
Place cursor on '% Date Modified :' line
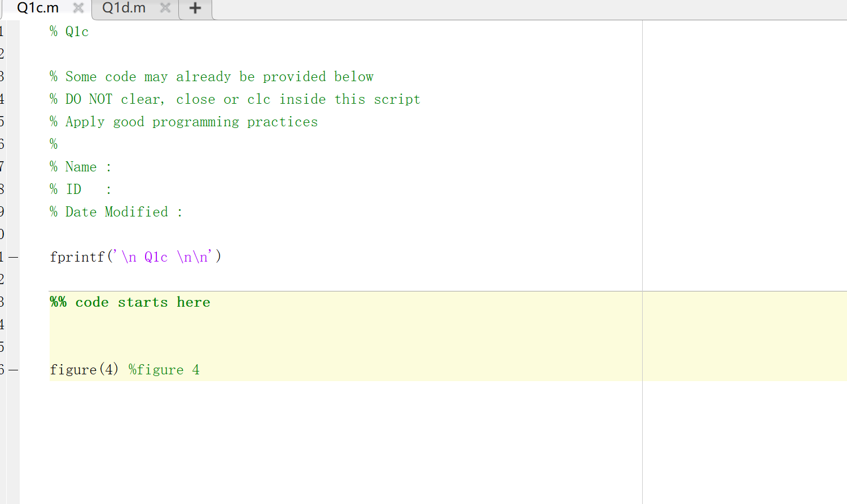116,212
